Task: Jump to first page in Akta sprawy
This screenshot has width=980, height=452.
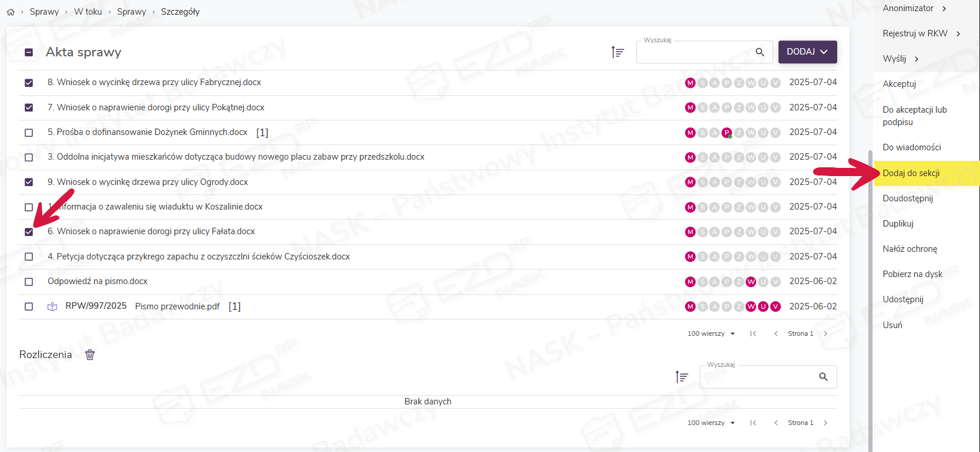Action: [753, 333]
